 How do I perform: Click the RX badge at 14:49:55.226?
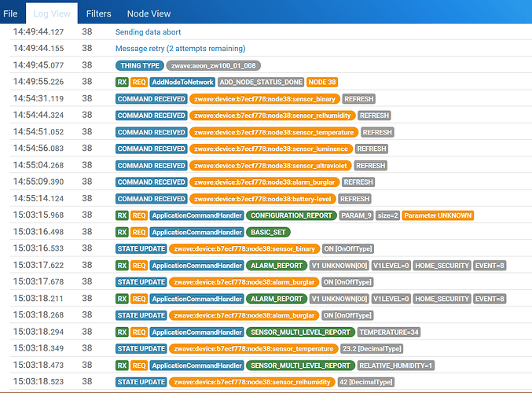(122, 82)
